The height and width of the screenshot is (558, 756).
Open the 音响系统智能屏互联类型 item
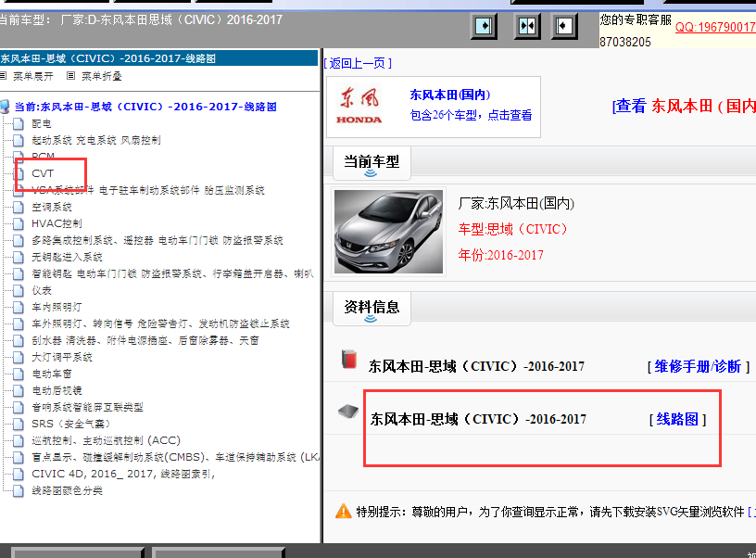point(87,408)
